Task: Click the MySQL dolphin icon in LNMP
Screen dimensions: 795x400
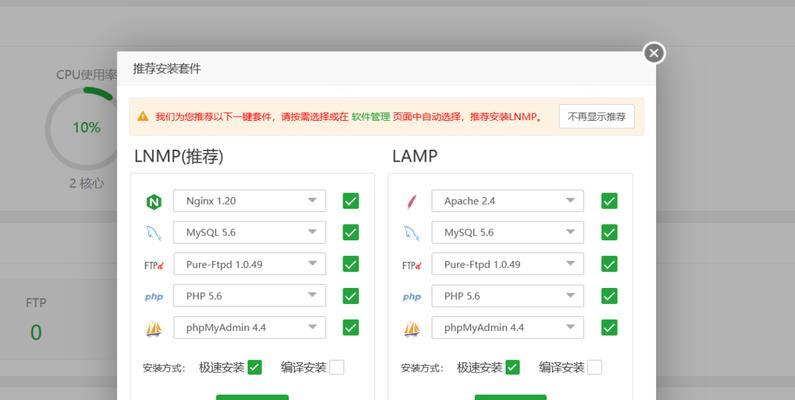Action: point(153,233)
